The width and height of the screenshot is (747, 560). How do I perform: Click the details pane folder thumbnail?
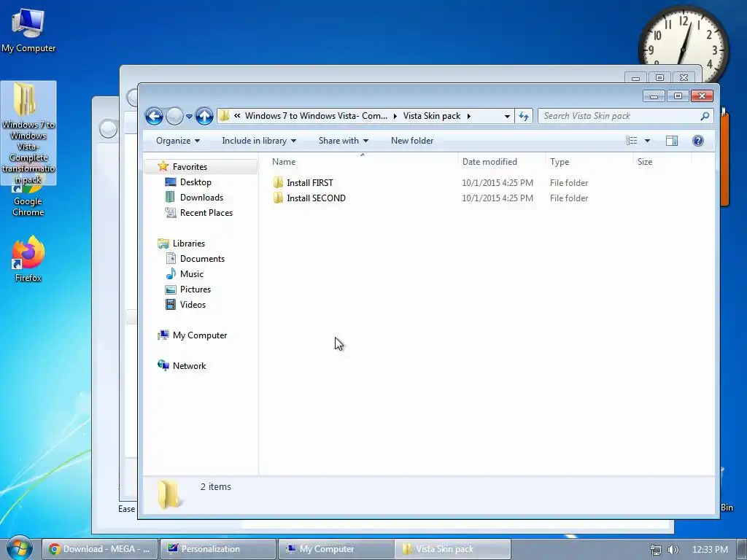click(169, 494)
